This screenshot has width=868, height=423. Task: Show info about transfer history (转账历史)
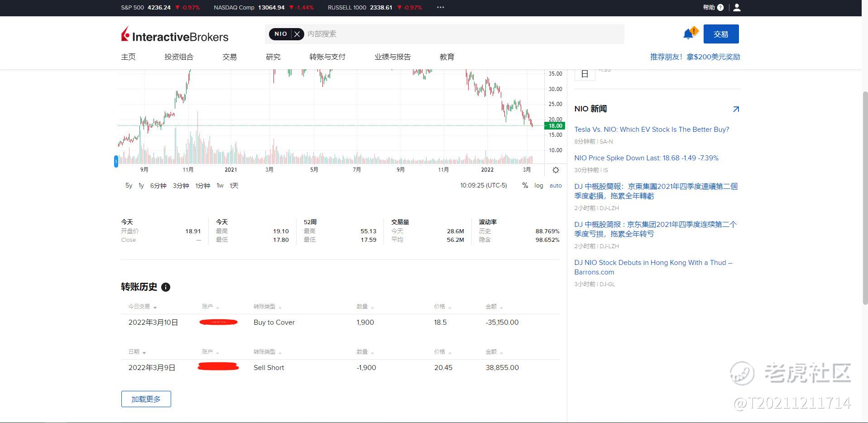tap(166, 287)
